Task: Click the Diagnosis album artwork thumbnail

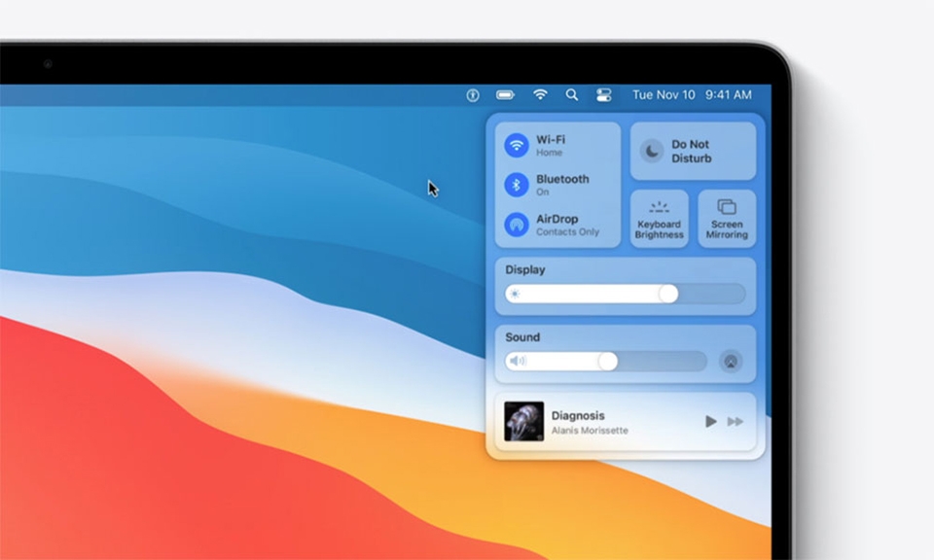Action: 525,422
